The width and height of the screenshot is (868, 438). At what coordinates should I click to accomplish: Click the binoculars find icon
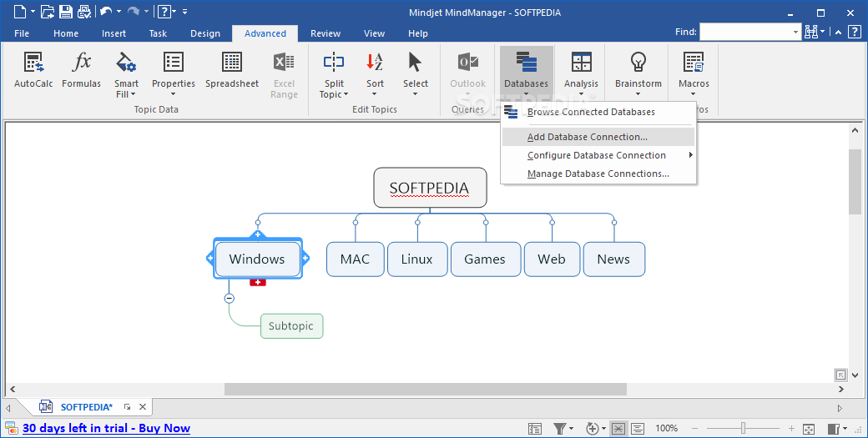click(811, 32)
